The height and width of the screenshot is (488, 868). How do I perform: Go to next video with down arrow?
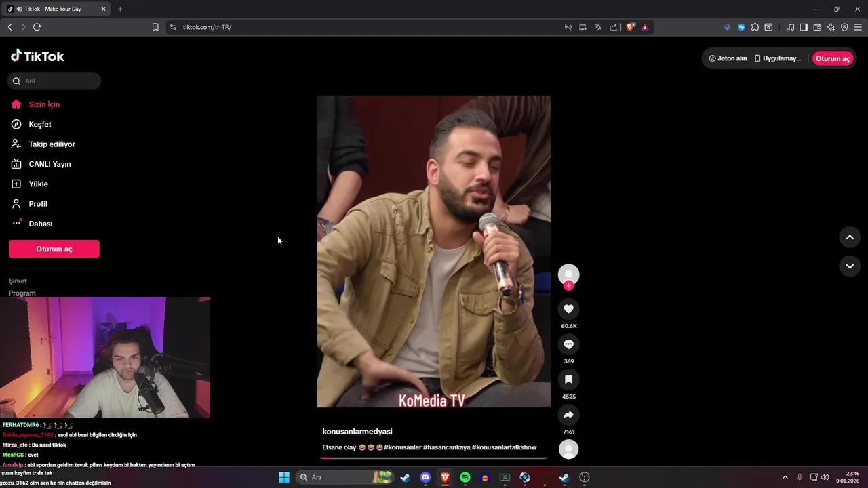pos(850,266)
